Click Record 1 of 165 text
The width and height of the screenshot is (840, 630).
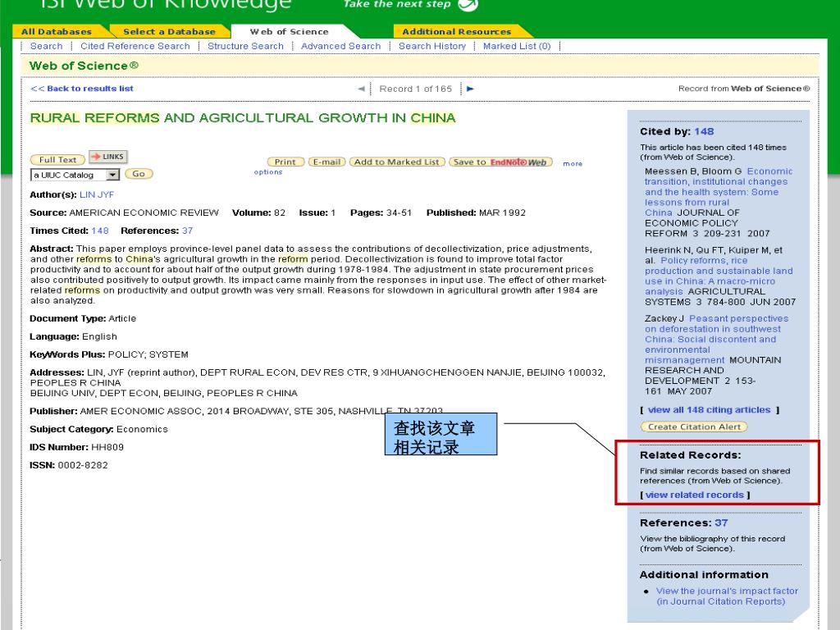point(415,89)
